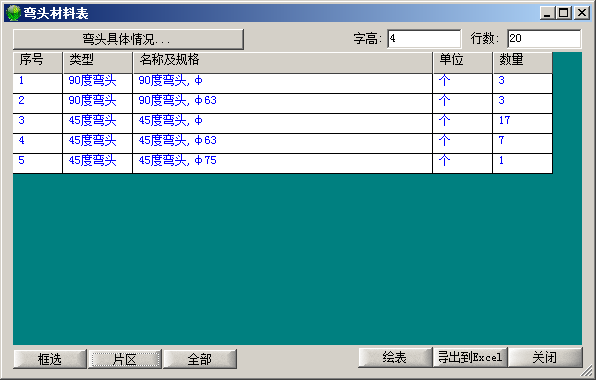
Task: Click the 名称及规格 column header
Action: coord(282,62)
